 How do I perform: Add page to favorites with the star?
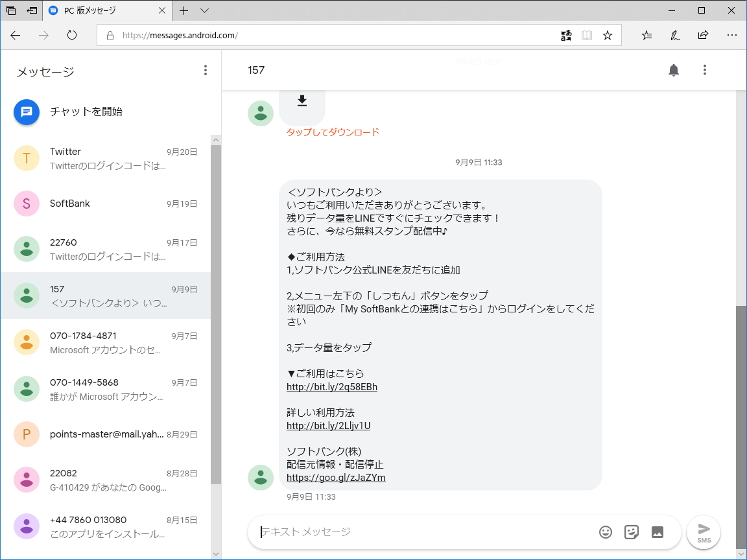(x=608, y=35)
